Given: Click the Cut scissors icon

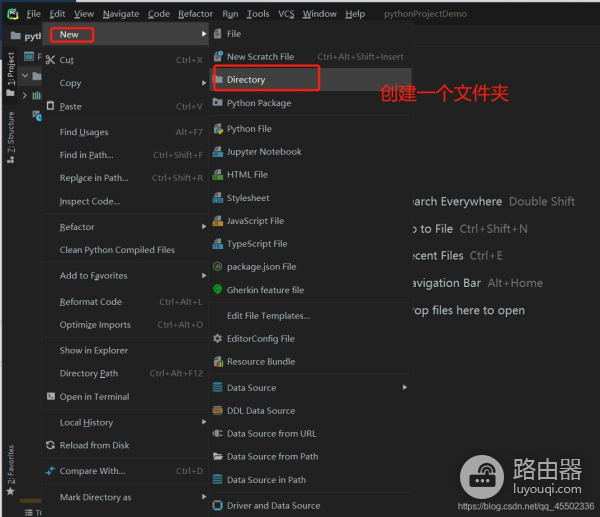Looking at the screenshot, I should (50, 60).
